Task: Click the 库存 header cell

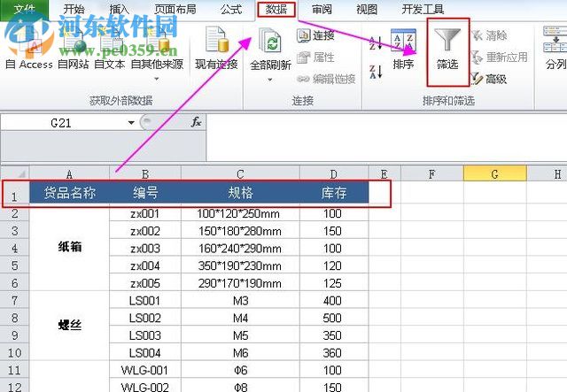Action: (334, 193)
